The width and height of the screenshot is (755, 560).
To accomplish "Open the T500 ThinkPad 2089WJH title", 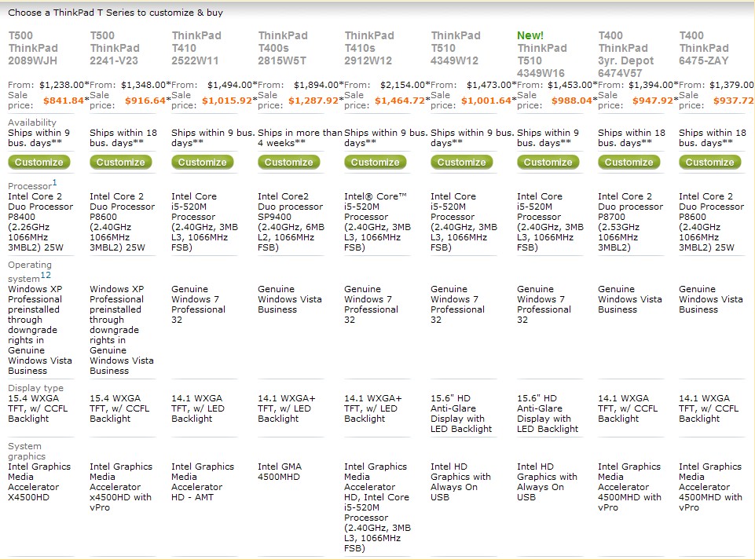I will click(x=33, y=48).
